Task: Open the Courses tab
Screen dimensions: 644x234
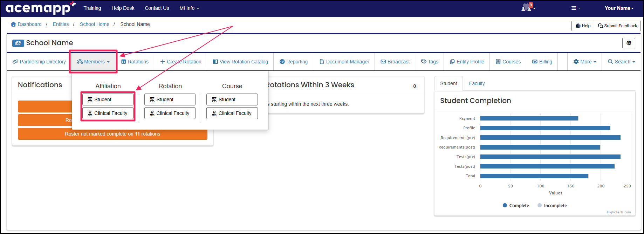Action: click(508, 62)
